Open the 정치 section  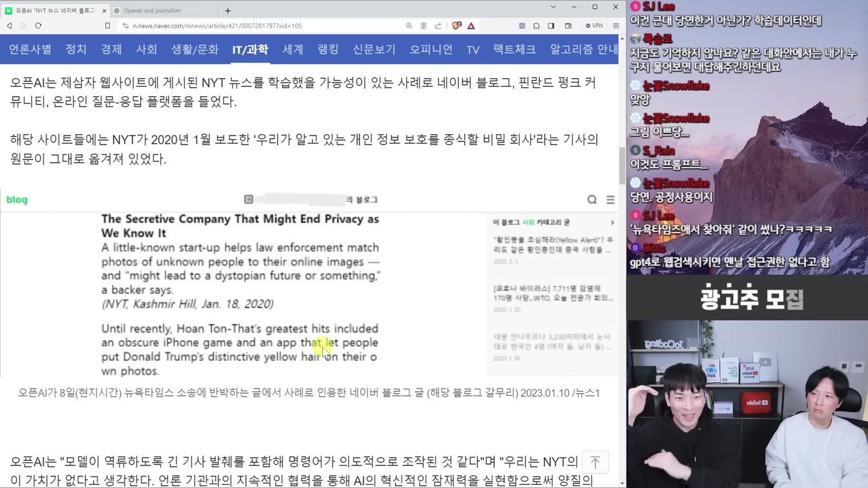point(76,50)
